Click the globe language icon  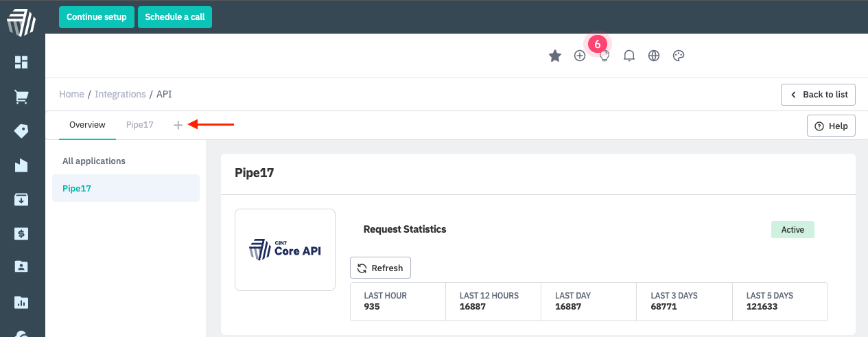click(x=654, y=56)
